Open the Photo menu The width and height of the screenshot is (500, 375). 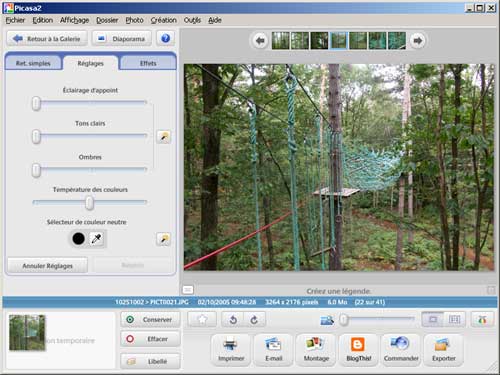click(134, 20)
